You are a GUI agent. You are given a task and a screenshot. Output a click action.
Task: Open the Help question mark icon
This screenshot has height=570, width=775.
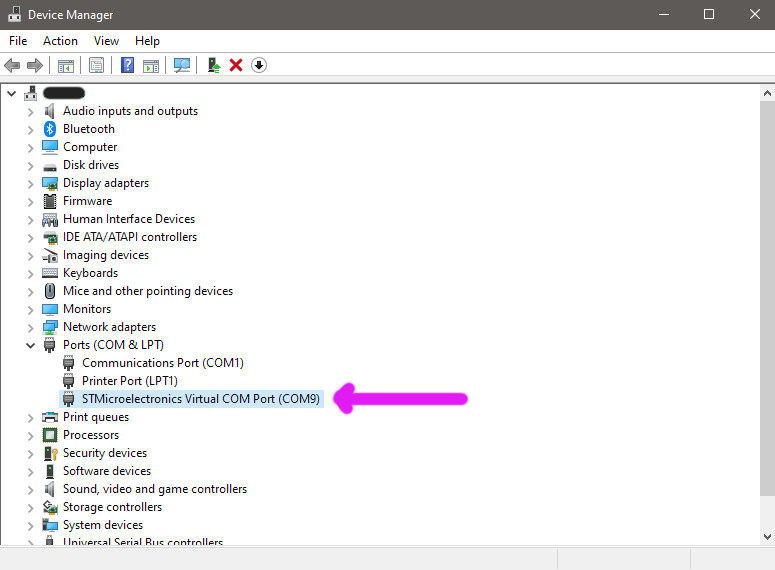(127, 65)
